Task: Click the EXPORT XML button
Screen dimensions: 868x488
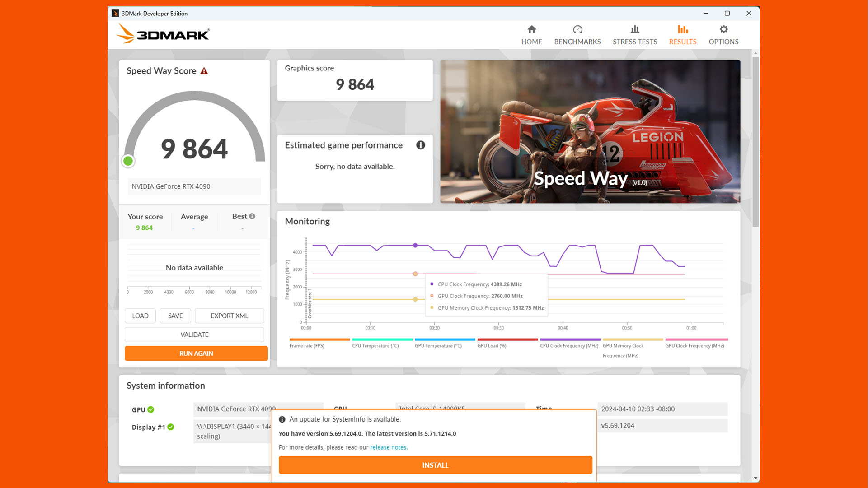Action: (x=230, y=316)
